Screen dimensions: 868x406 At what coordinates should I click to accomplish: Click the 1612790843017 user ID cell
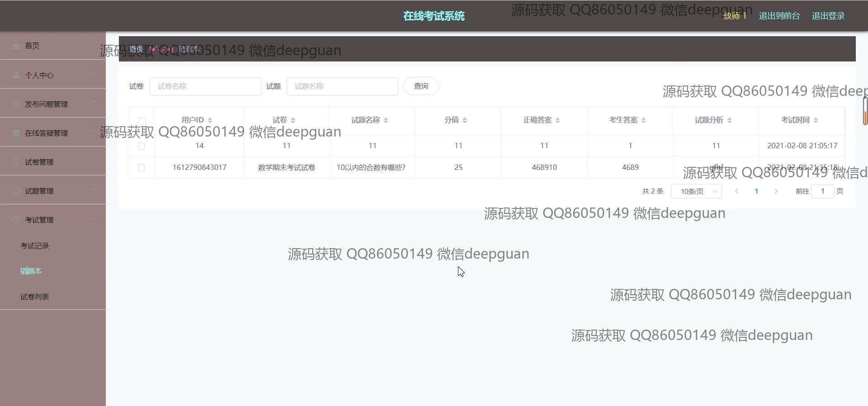tap(199, 167)
